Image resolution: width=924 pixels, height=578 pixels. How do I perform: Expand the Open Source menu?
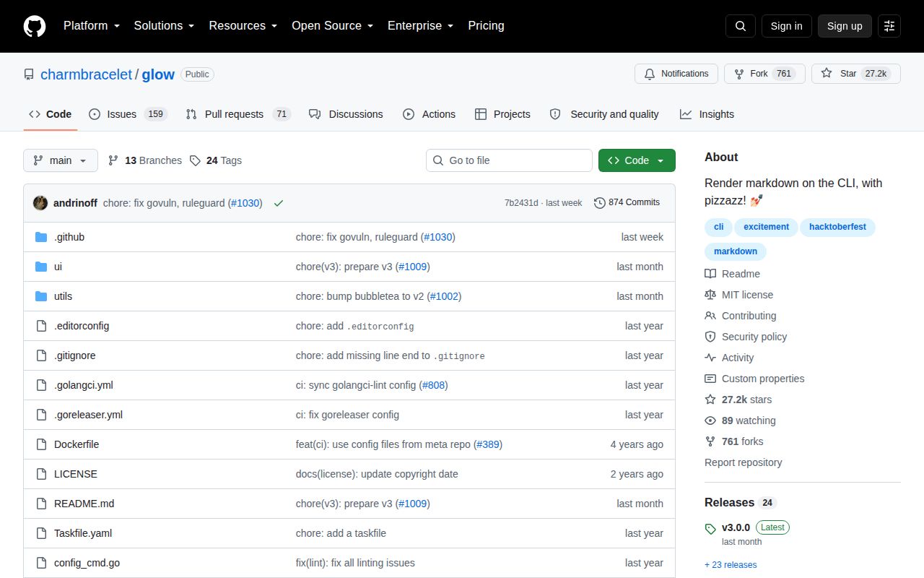332,26
